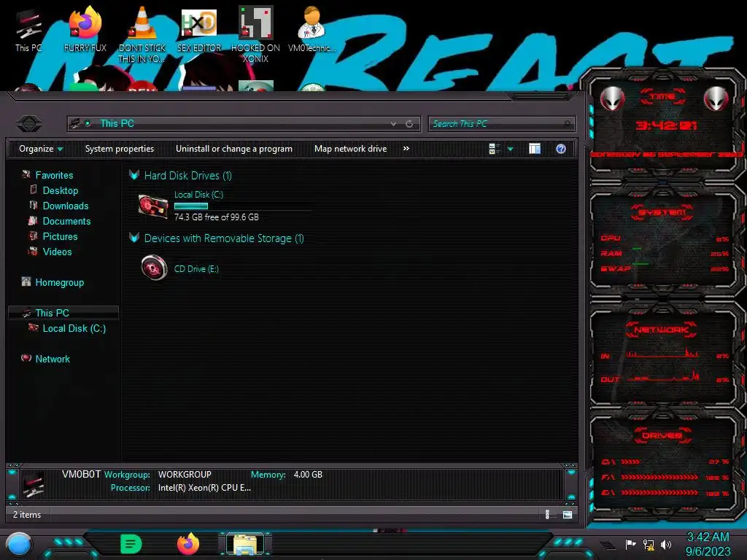The height and width of the screenshot is (560, 747).
Task: Click the explorer back navigation emblem
Action: (x=29, y=124)
